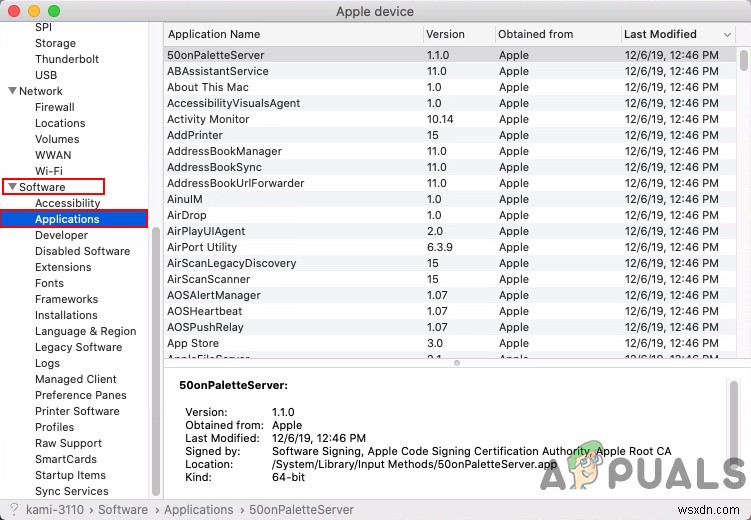
Task: Open Language & Region in the sidebar
Action: click(x=85, y=331)
